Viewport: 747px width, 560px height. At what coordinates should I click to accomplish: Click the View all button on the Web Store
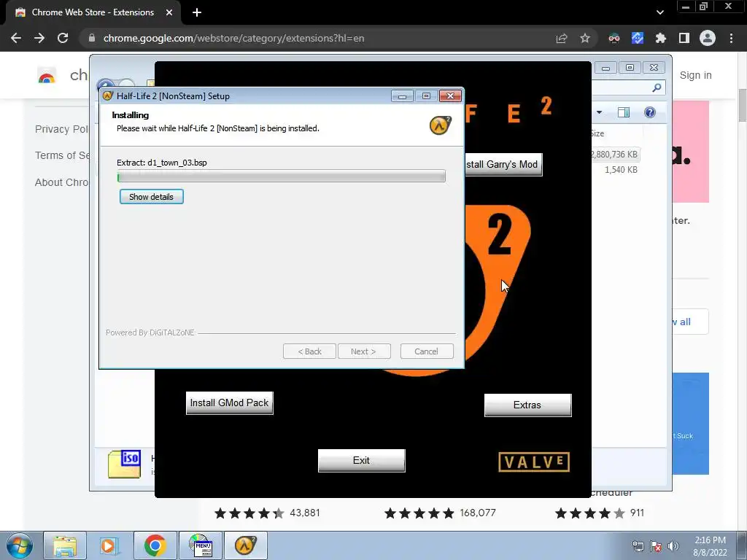point(690,322)
